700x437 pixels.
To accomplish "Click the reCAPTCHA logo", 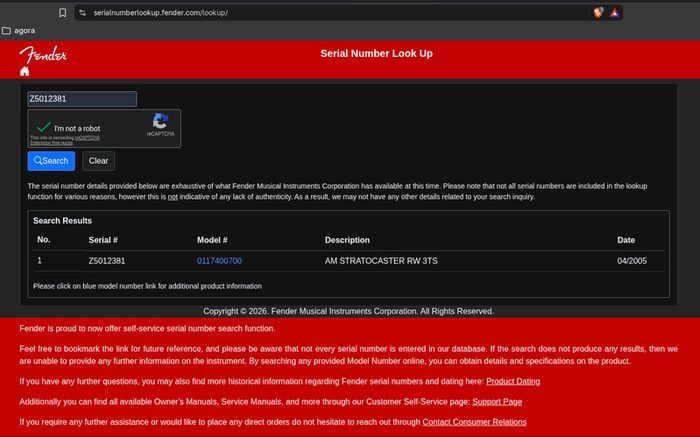I will click(x=160, y=121).
